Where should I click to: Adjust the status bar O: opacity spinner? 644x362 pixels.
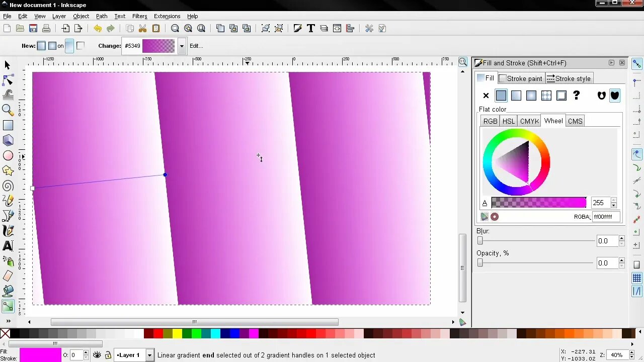click(x=86, y=355)
